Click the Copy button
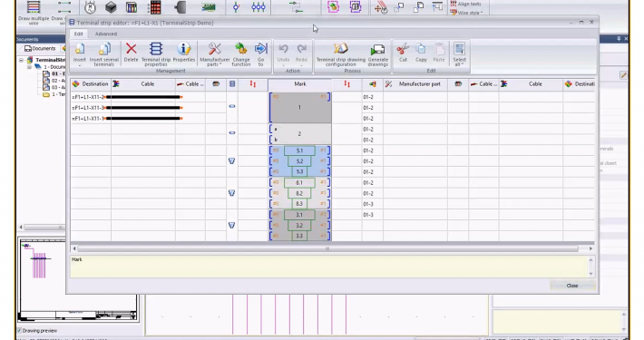The width and height of the screenshot is (644, 340). tap(421, 53)
